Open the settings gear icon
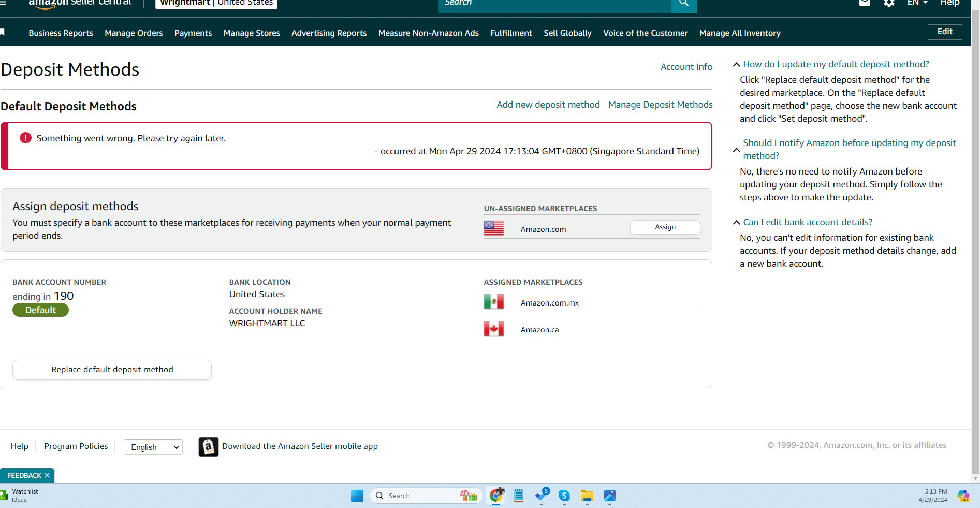Screen dimensions: 980x508 tap(889, 3)
